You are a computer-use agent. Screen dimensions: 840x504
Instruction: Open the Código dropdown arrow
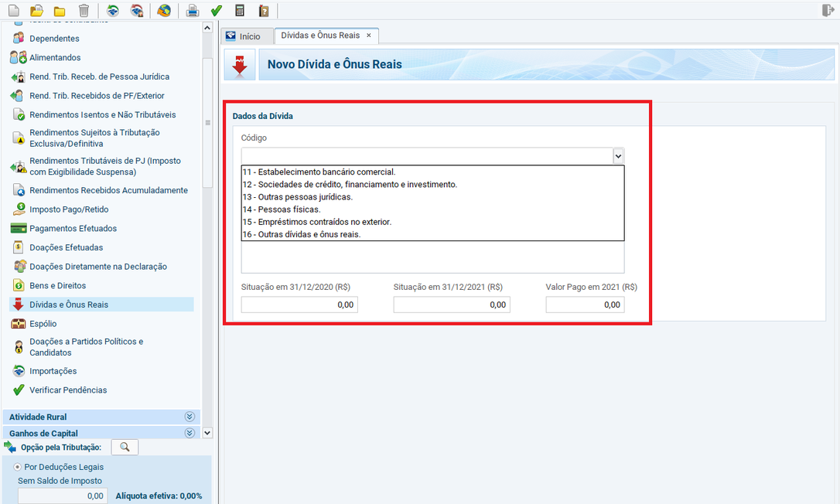[618, 156]
